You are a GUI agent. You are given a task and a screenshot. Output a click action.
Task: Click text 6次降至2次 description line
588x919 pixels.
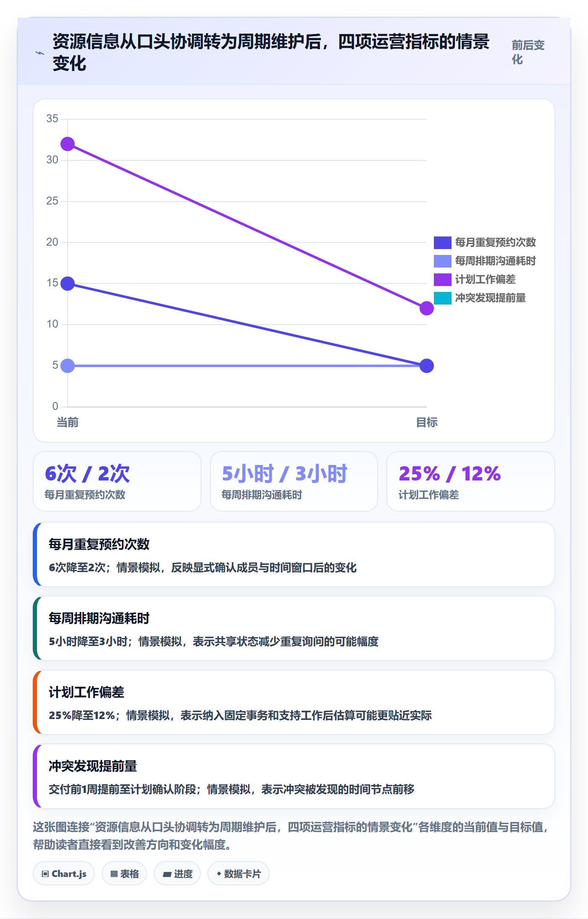pos(203,567)
